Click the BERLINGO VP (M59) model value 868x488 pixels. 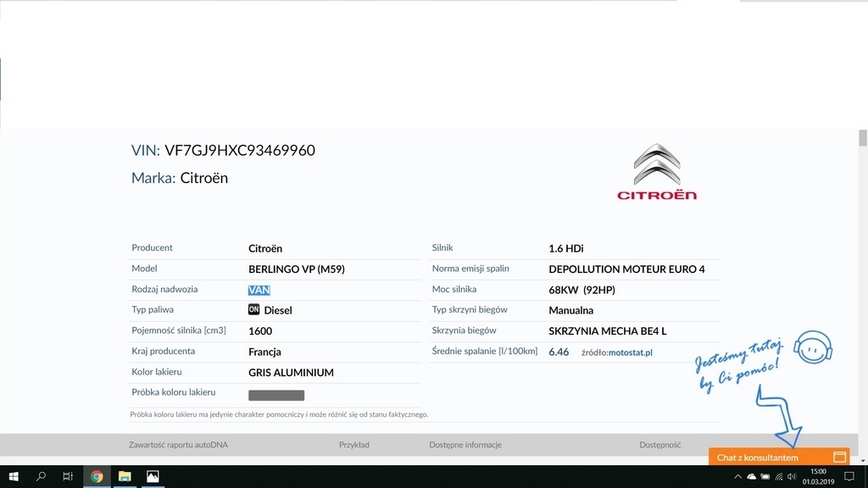(x=296, y=269)
